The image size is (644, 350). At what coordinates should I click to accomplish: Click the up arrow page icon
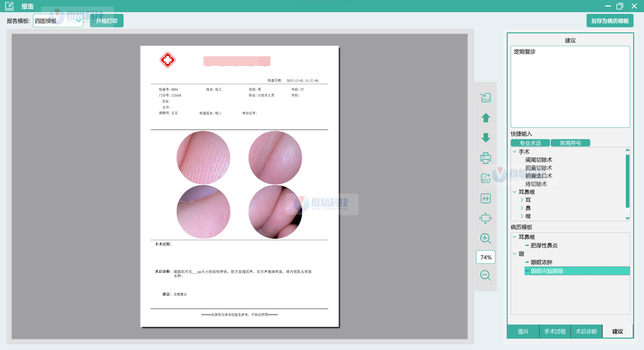486,118
